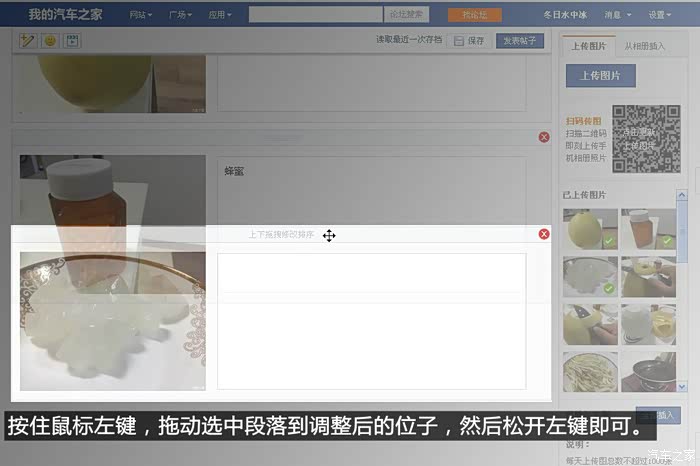This screenshot has height=466, width=700.
Task: Expand the 设置 dropdown
Action: [660, 15]
